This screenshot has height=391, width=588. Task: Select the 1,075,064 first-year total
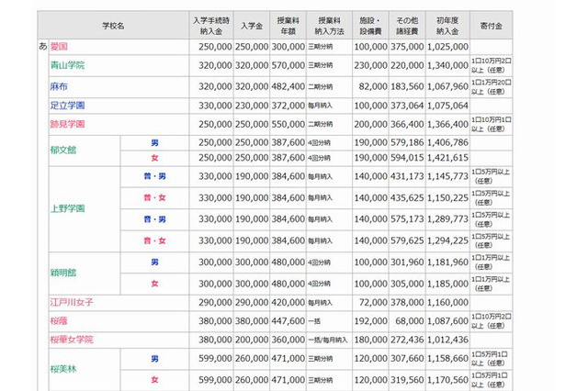447,106
